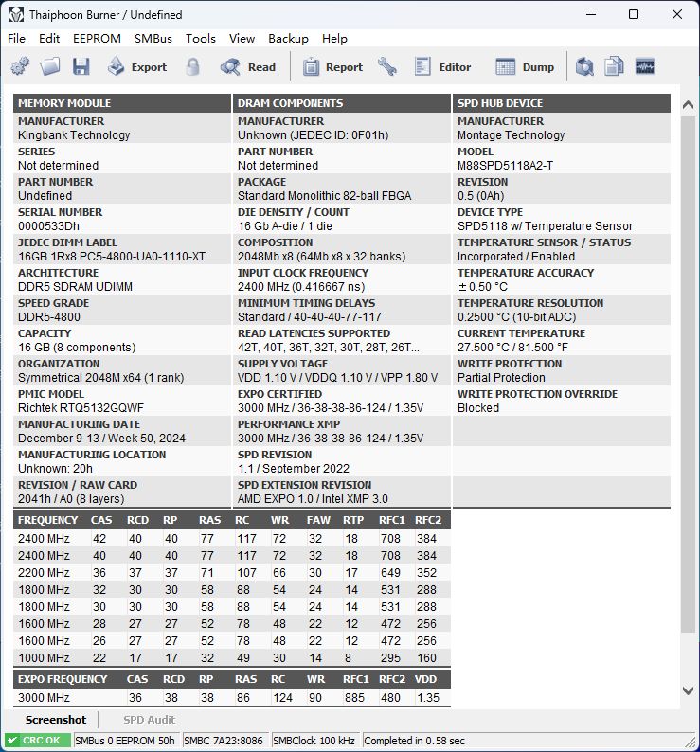Click the wrench tools icon
The image size is (700, 752).
tap(387, 66)
